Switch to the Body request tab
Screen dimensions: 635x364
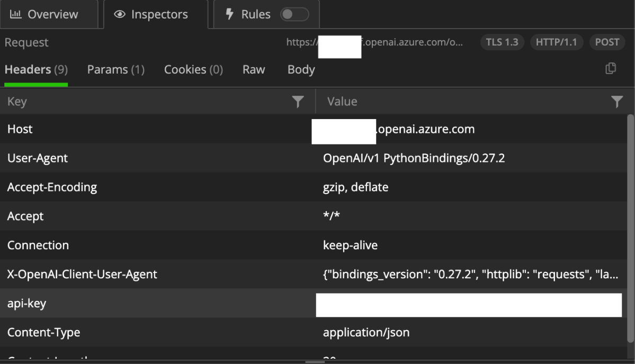point(301,70)
